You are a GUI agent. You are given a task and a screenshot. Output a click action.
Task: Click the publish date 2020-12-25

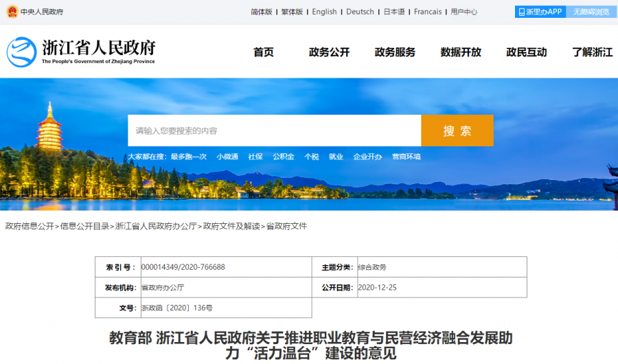coord(377,288)
